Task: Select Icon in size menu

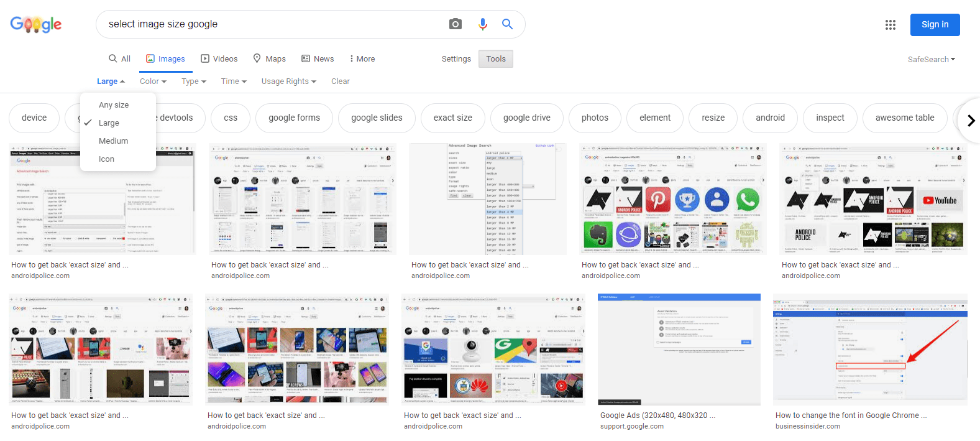Action: coord(118,159)
